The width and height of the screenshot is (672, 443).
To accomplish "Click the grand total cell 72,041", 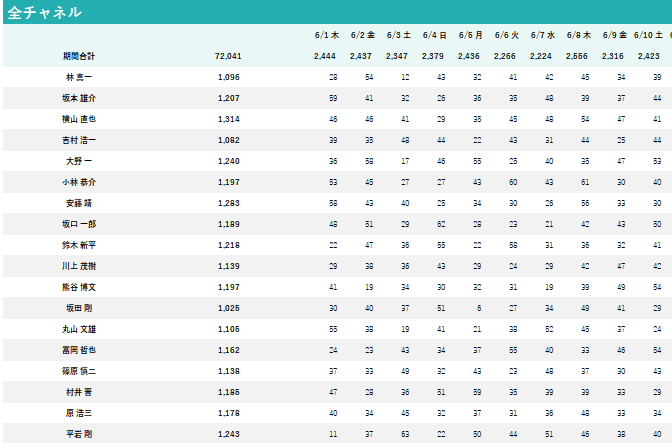I will pos(228,56).
